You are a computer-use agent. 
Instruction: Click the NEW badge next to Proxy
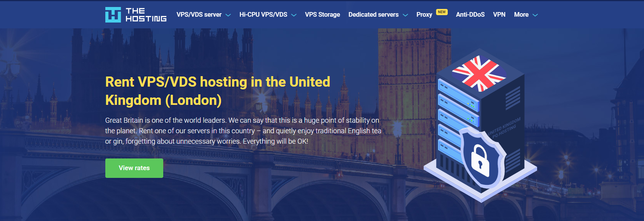tap(442, 12)
